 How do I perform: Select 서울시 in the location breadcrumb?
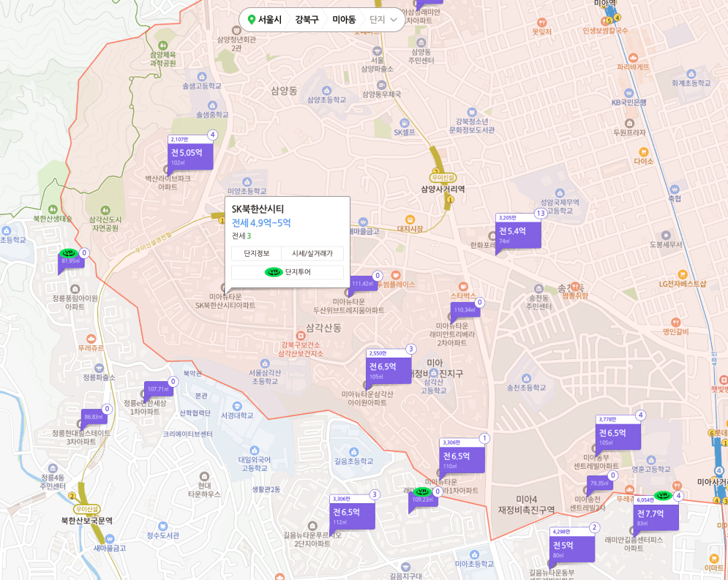pos(264,20)
